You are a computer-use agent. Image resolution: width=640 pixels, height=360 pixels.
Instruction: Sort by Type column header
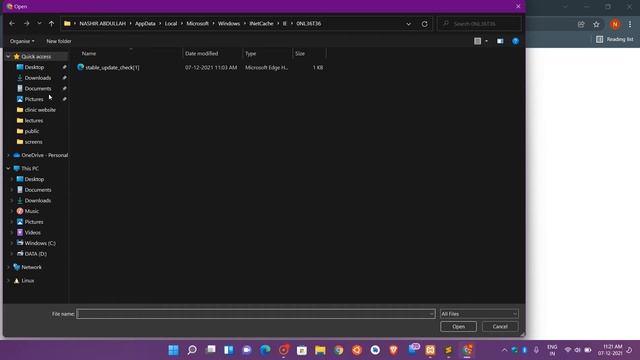pos(251,53)
